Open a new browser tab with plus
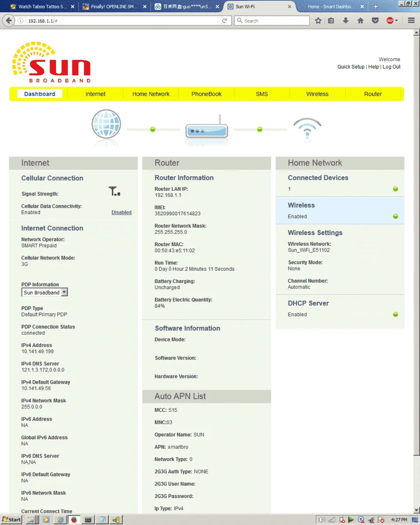The image size is (420, 525). click(x=375, y=7)
